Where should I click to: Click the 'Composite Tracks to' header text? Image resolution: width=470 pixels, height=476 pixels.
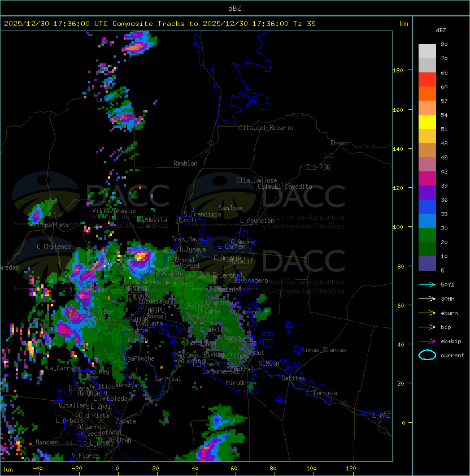(x=155, y=24)
